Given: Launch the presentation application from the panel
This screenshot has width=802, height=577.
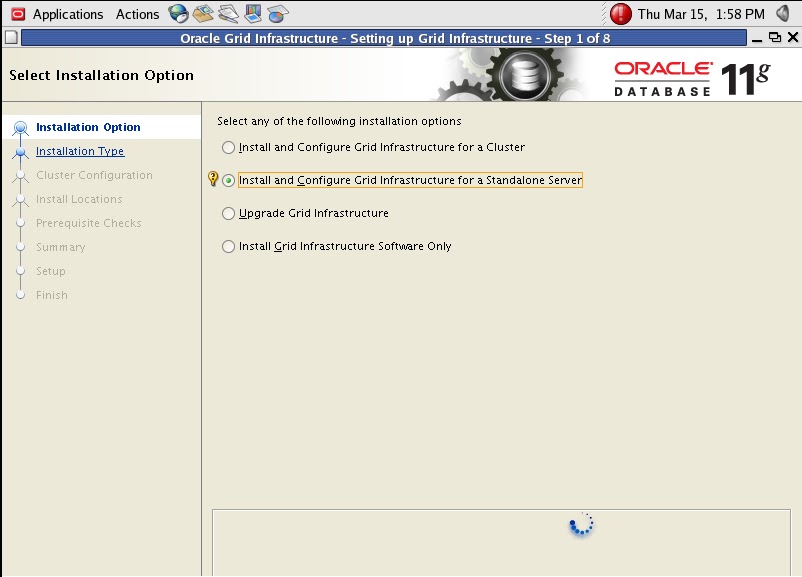Looking at the screenshot, I should coord(251,13).
